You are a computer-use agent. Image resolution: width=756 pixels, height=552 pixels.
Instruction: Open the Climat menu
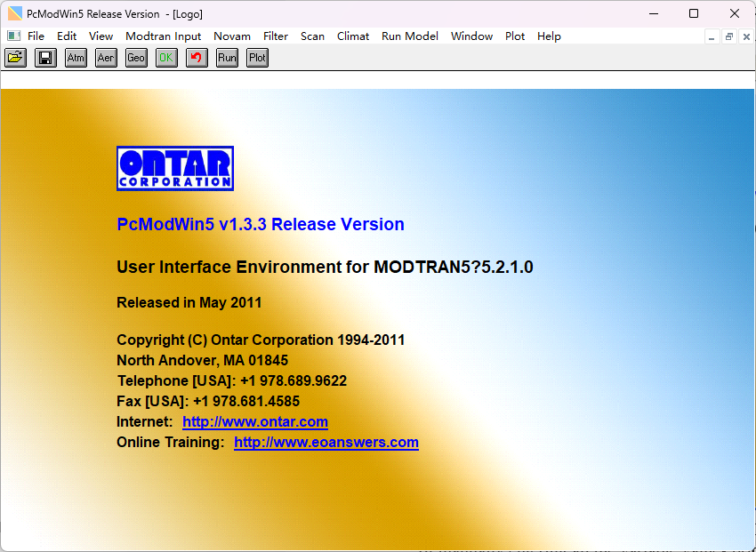[x=353, y=36]
